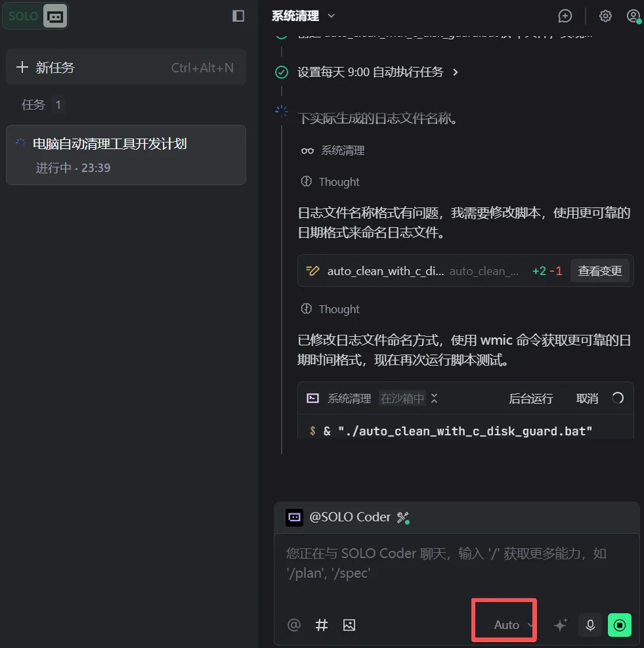Toggle the 在沙箱中 sandbox tag
Image resolution: width=644 pixels, height=648 pixels.
[x=402, y=399]
